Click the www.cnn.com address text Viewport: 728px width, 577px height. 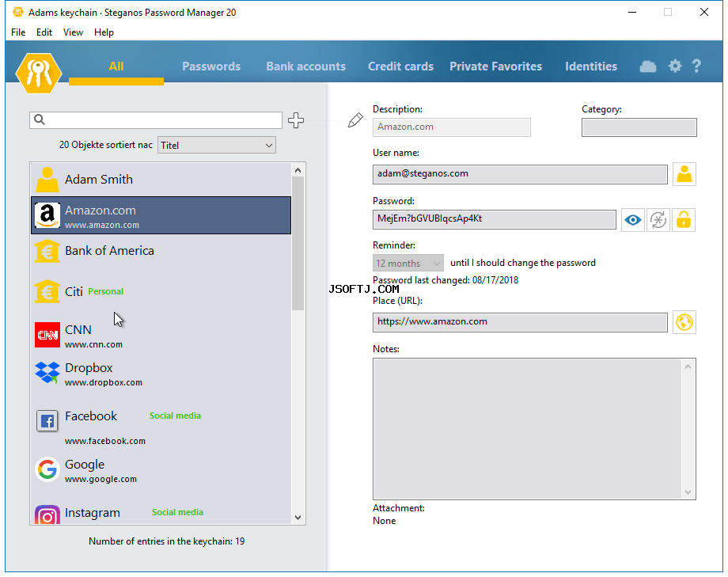pos(94,345)
